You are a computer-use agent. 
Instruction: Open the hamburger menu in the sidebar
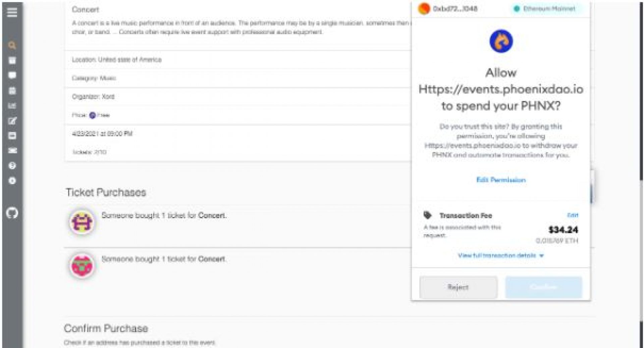[12, 12]
